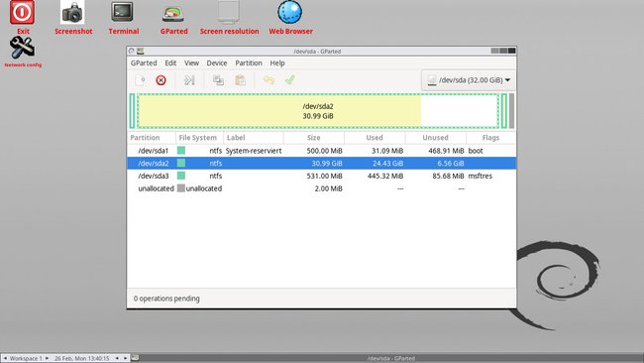
Task: Click the Used column header
Action: coord(375,138)
